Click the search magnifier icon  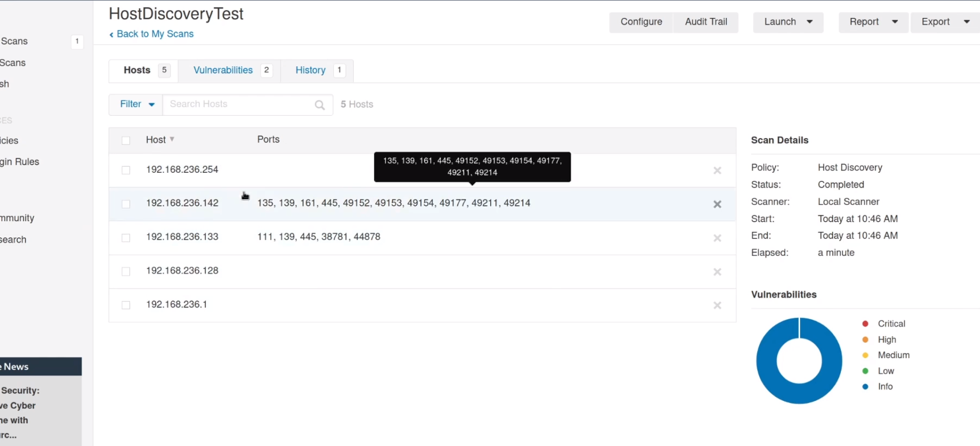320,105
